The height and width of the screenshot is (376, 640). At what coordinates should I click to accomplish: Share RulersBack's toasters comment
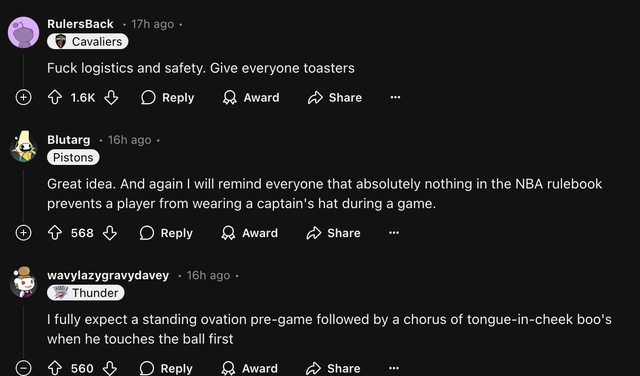[335, 98]
